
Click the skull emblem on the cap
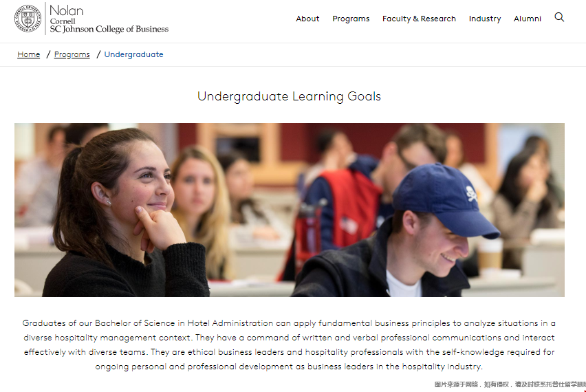pos(472,193)
